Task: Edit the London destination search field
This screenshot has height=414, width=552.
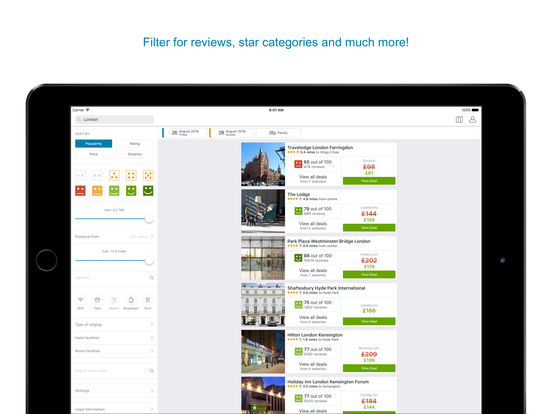Action: pos(114,120)
